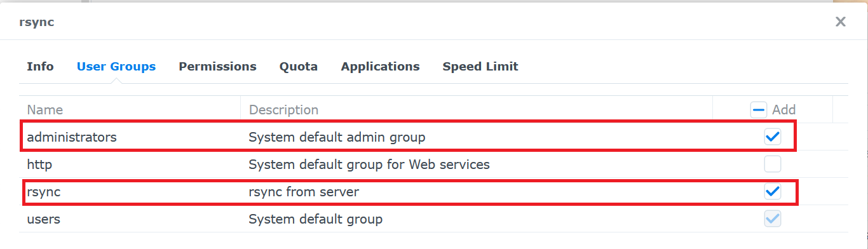Go to the Applications tab

[380, 66]
